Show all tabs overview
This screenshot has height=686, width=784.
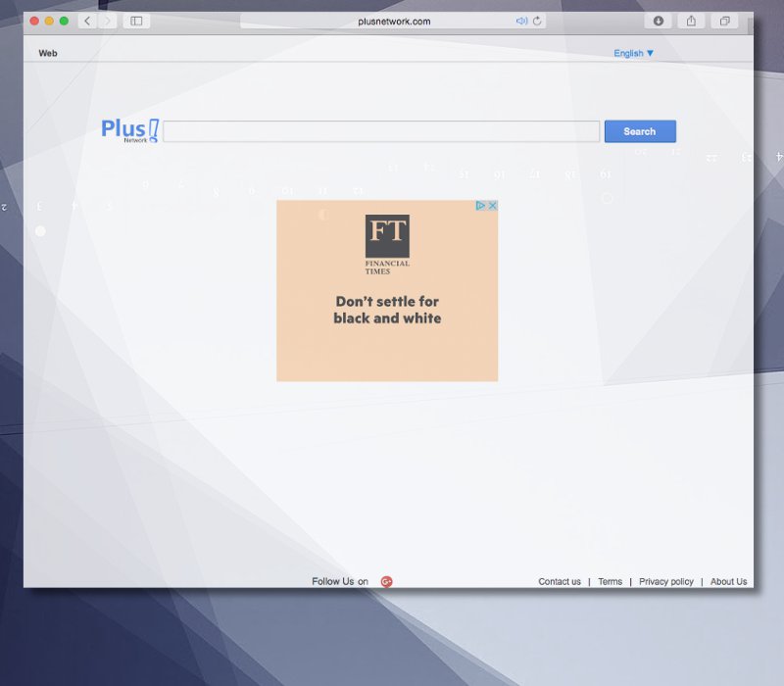pyautogui.click(x=725, y=21)
